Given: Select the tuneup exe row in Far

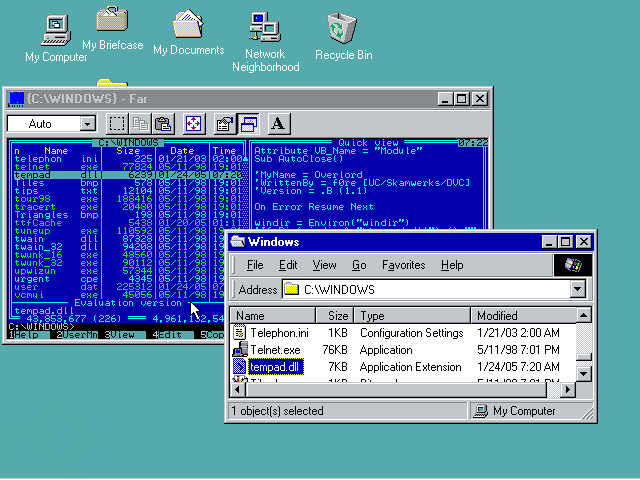Looking at the screenshot, I should click(x=118, y=231).
